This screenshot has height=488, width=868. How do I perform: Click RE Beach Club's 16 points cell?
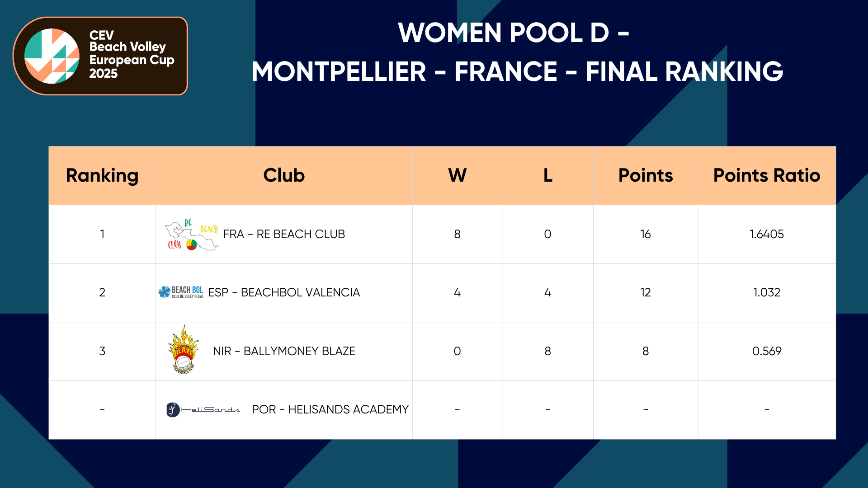645,234
